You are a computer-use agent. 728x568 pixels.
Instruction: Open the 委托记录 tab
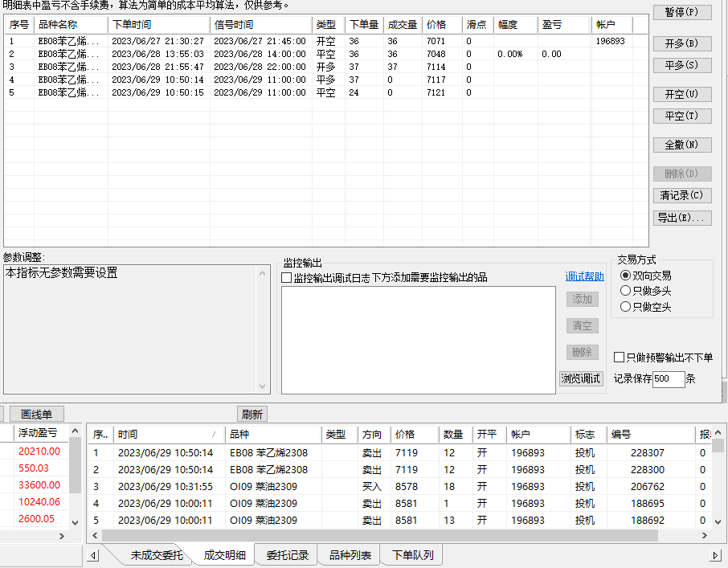point(287,555)
